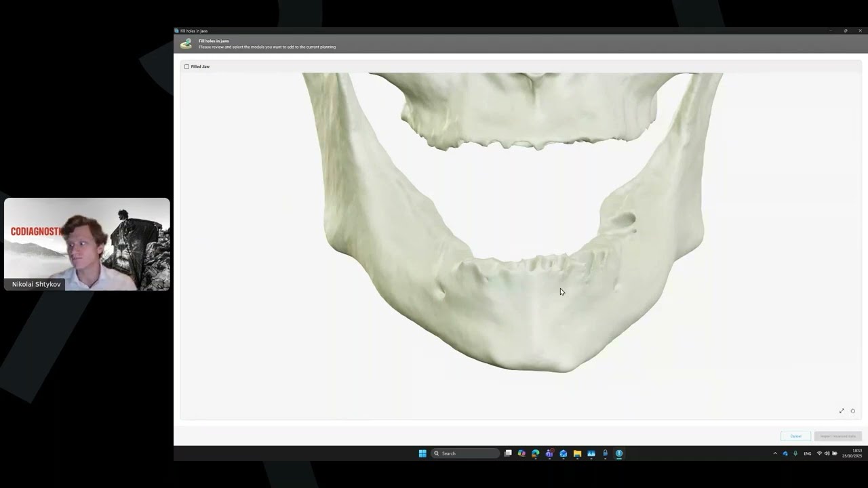Image resolution: width=868 pixels, height=488 pixels.
Task: Open Task View in the taskbar
Action: 508,453
